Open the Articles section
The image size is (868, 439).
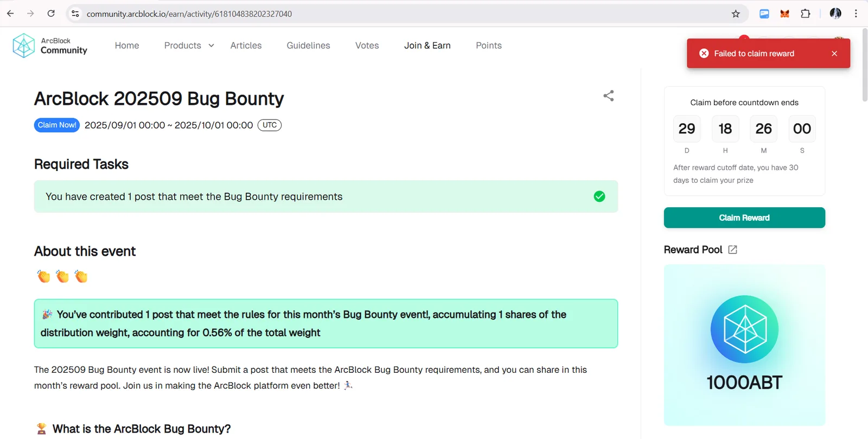coord(246,46)
